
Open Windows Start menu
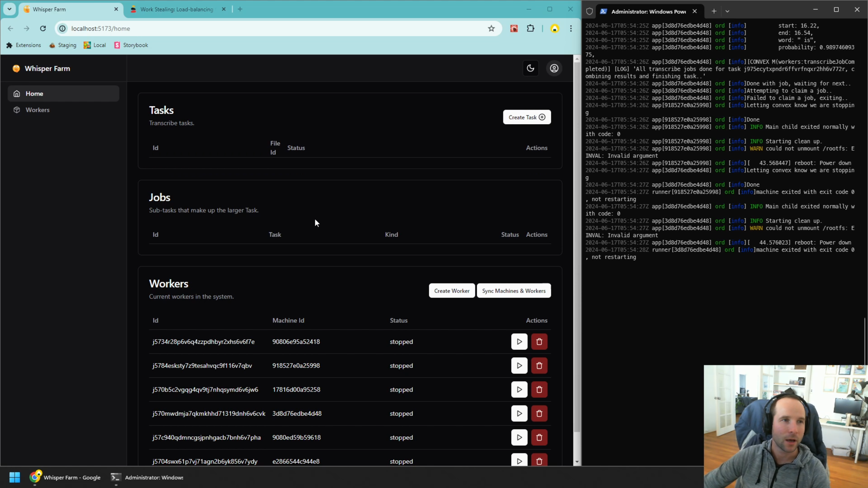14,477
